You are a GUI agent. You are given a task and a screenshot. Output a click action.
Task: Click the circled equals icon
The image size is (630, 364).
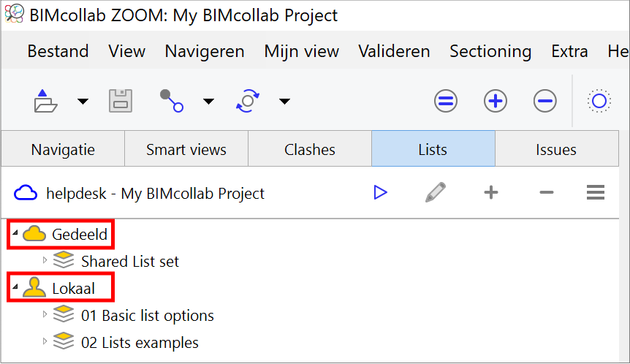pos(446,101)
